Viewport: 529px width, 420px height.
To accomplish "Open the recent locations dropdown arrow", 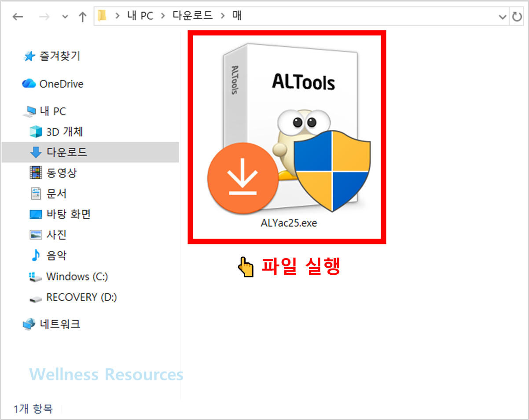I will (x=65, y=17).
